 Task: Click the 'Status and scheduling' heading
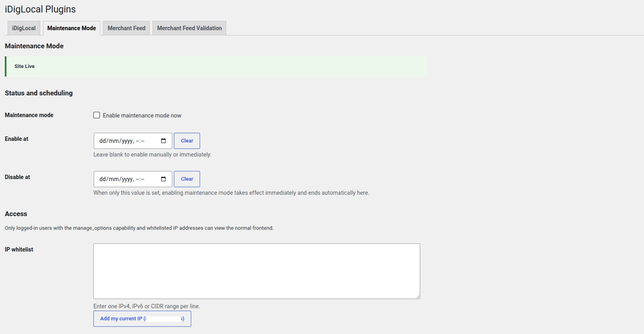pyautogui.click(x=39, y=93)
